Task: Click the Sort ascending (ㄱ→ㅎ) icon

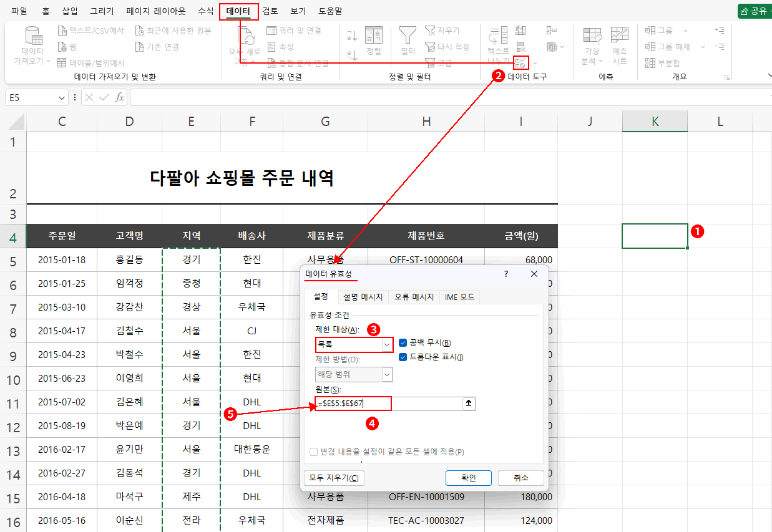Action: (x=352, y=35)
